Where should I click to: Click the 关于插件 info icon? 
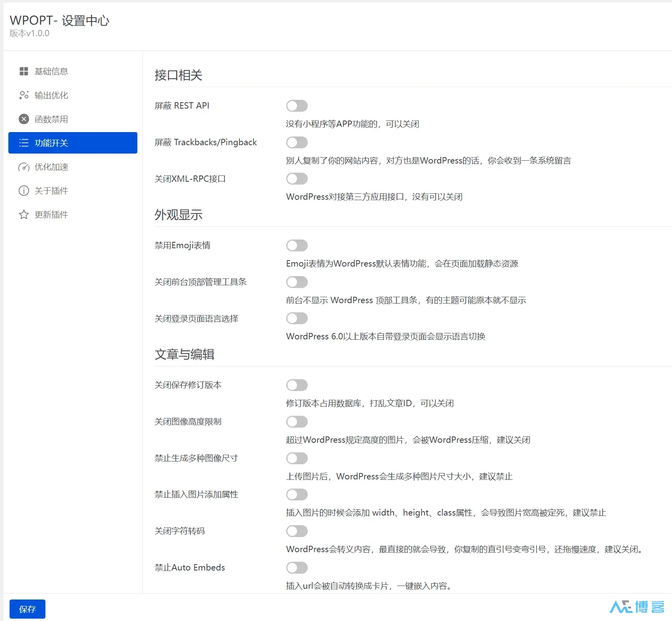tap(23, 191)
